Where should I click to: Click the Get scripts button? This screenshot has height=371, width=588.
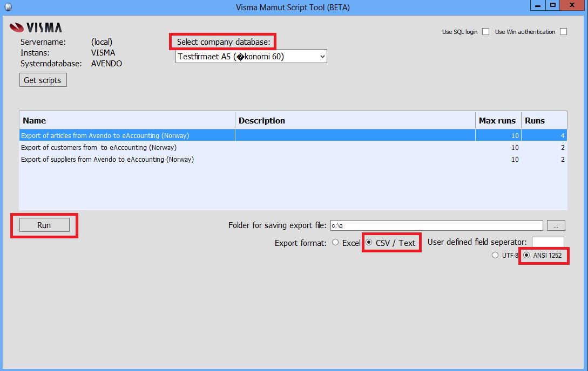click(x=43, y=80)
